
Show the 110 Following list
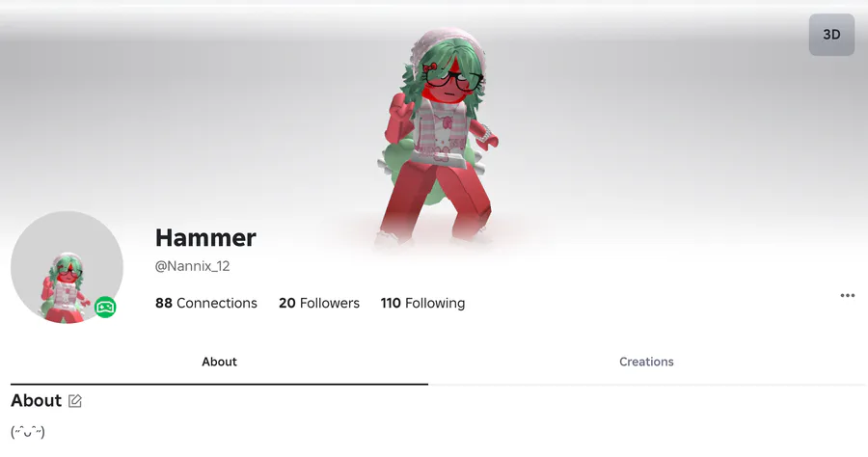[422, 303]
